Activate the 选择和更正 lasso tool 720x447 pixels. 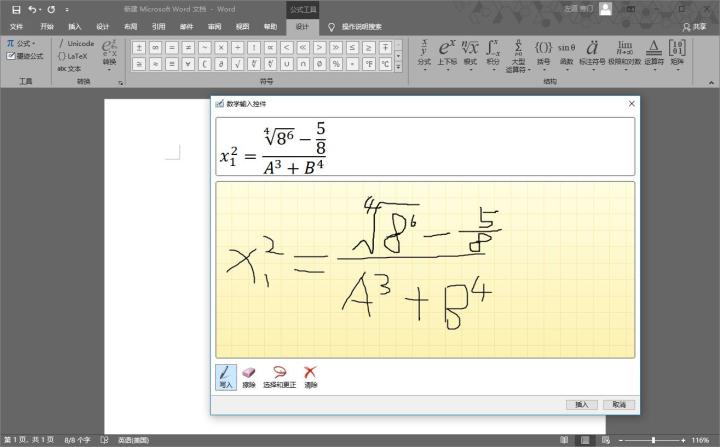pos(279,376)
